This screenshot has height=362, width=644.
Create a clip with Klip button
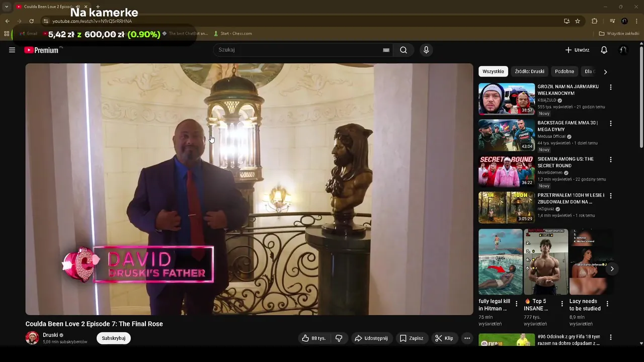(444, 338)
